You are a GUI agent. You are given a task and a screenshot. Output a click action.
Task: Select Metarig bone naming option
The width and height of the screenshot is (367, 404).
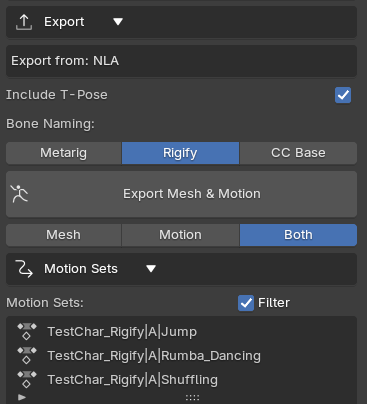pos(64,153)
